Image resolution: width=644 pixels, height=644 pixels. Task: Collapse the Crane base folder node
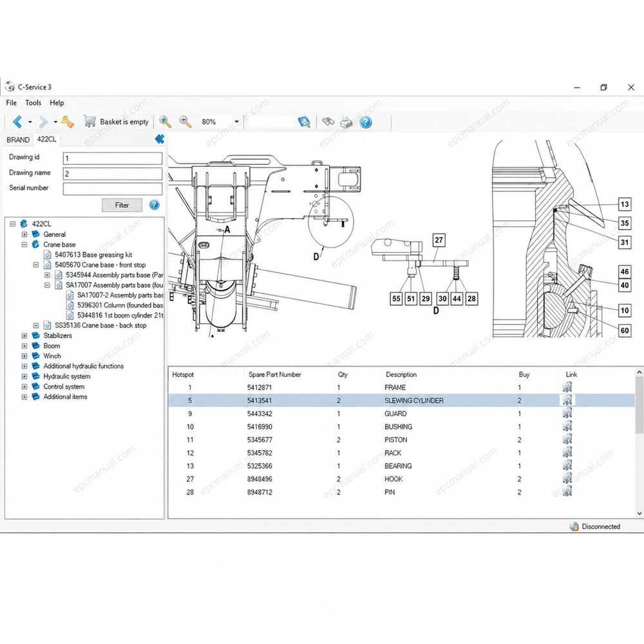(x=24, y=244)
